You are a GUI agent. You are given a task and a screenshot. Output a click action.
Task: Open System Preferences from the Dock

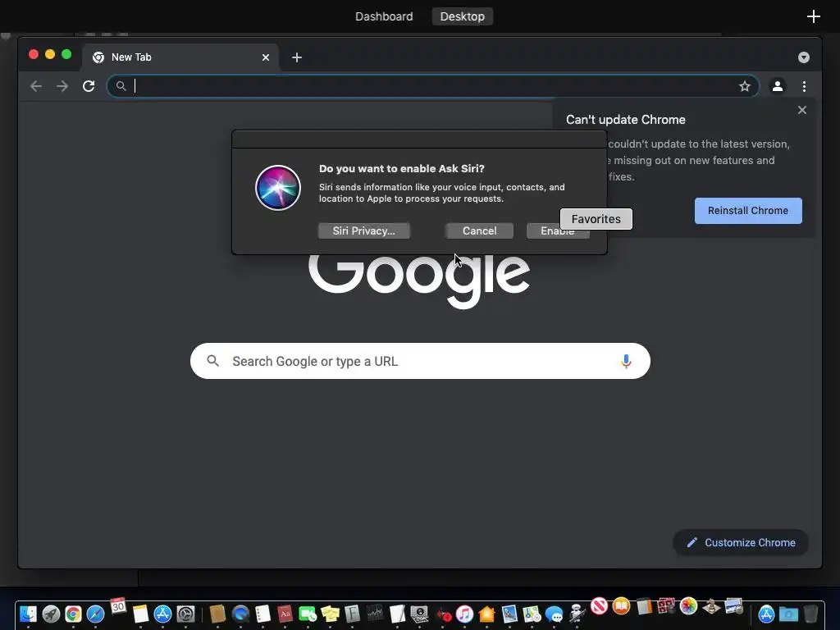click(186, 614)
